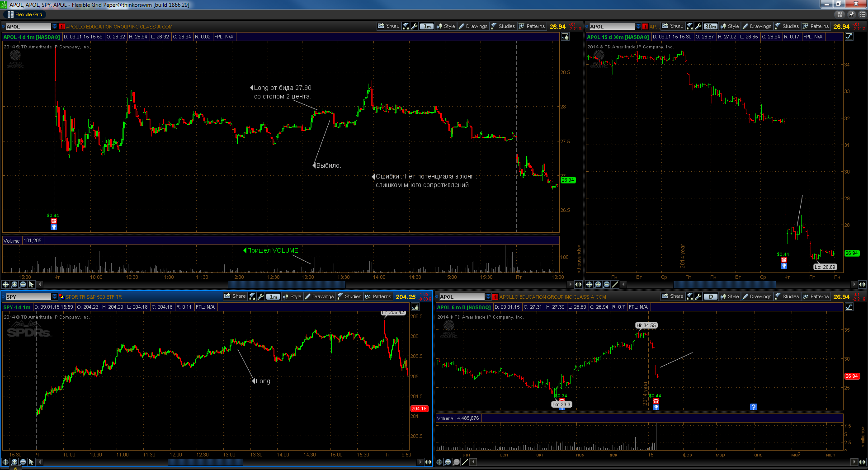The image size is (868, 470).
Task: Toggle the symbol link circle beside APOL 30m field
Action: pyautogui.click(x=587, y=26)
